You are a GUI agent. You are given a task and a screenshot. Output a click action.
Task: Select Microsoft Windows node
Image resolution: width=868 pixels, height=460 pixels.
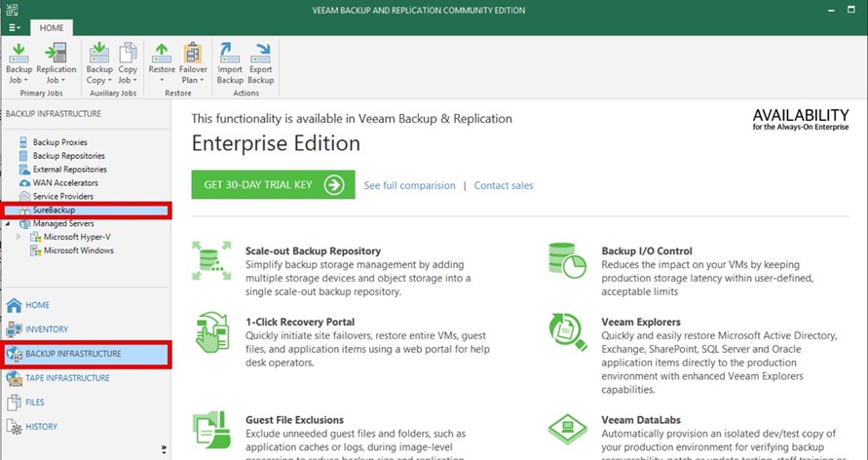(x=79, y=250)
